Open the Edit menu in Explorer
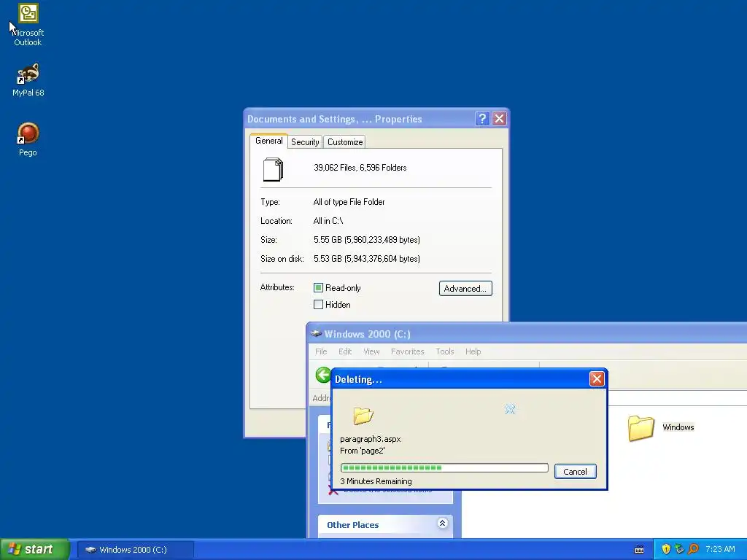Viewport: 747px width, 560px height. tap(345, 351)
